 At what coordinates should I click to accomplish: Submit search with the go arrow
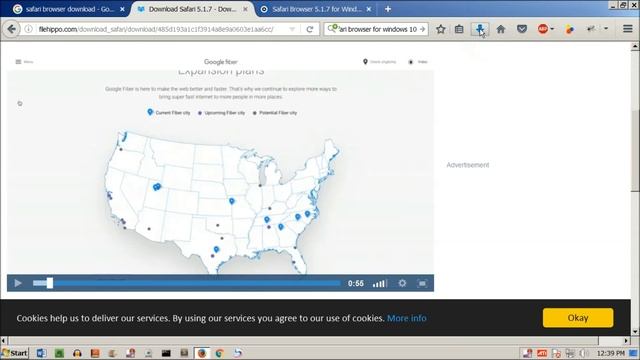click(x=422, y=29)
